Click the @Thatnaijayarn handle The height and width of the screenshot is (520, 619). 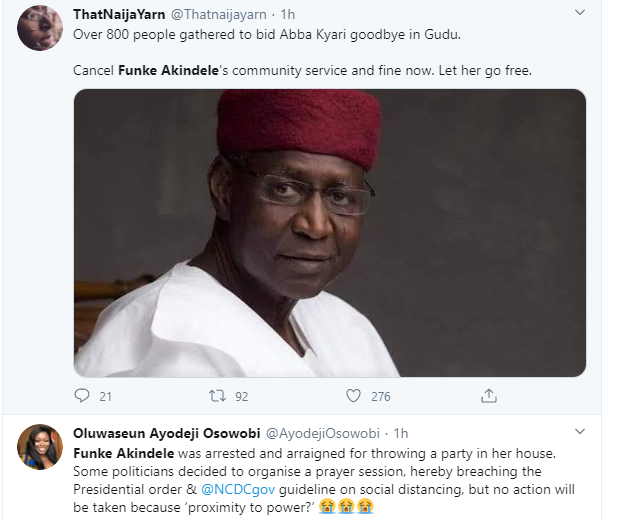pyautogui.click(x=220, y=14)
